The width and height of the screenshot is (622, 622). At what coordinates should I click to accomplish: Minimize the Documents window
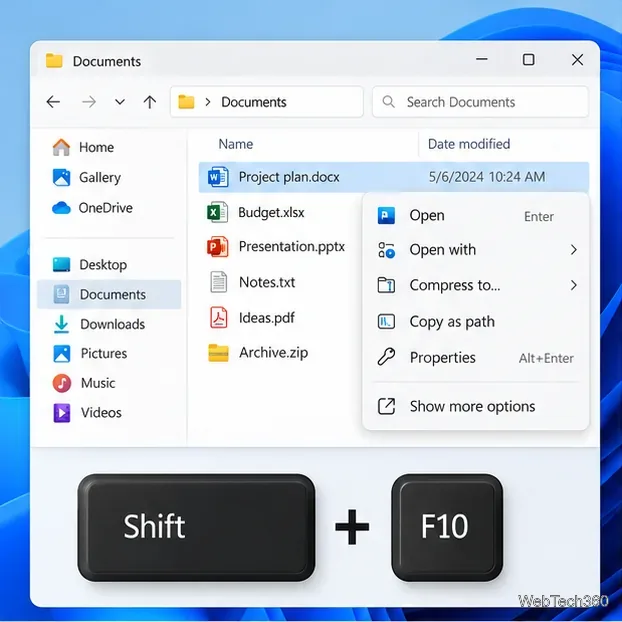tap(482, 59)
